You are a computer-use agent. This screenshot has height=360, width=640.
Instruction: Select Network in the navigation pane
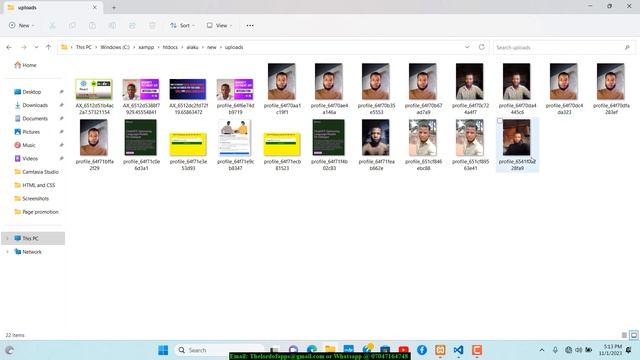point(28,252)
